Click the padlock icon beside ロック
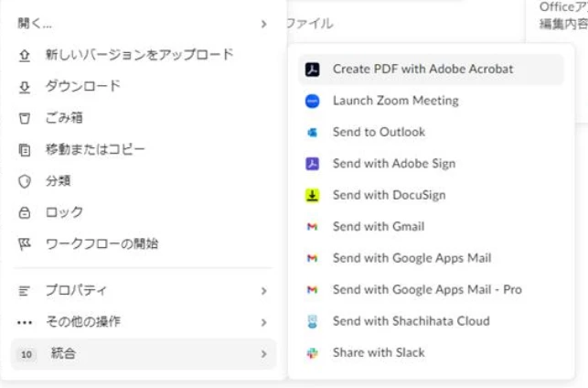Viewport: 588px width, 388px height. 25,213
